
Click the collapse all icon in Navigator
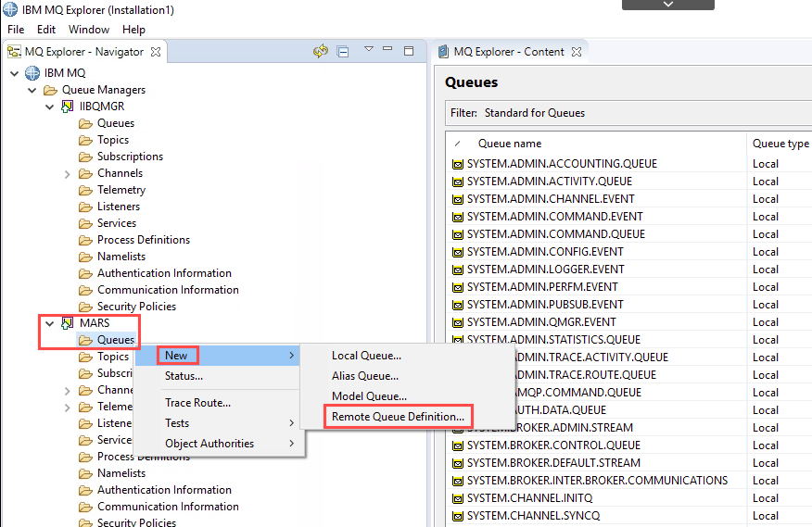tap(343, 51)
